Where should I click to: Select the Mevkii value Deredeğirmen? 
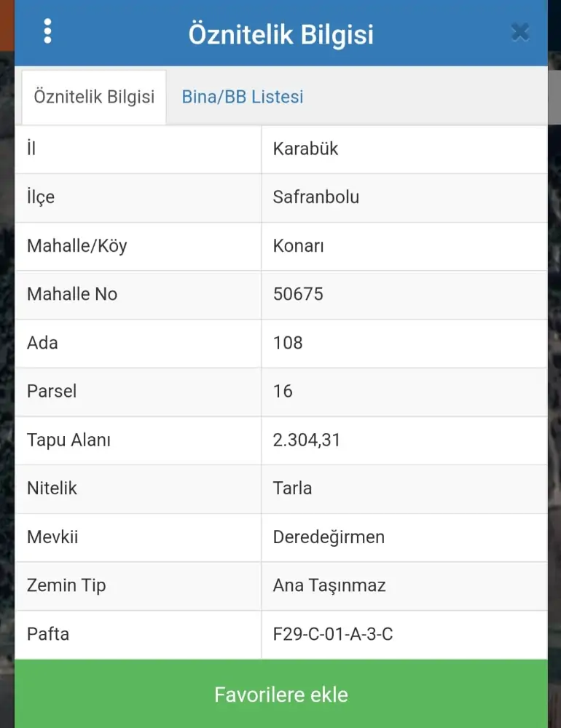(x=329, y=537)
